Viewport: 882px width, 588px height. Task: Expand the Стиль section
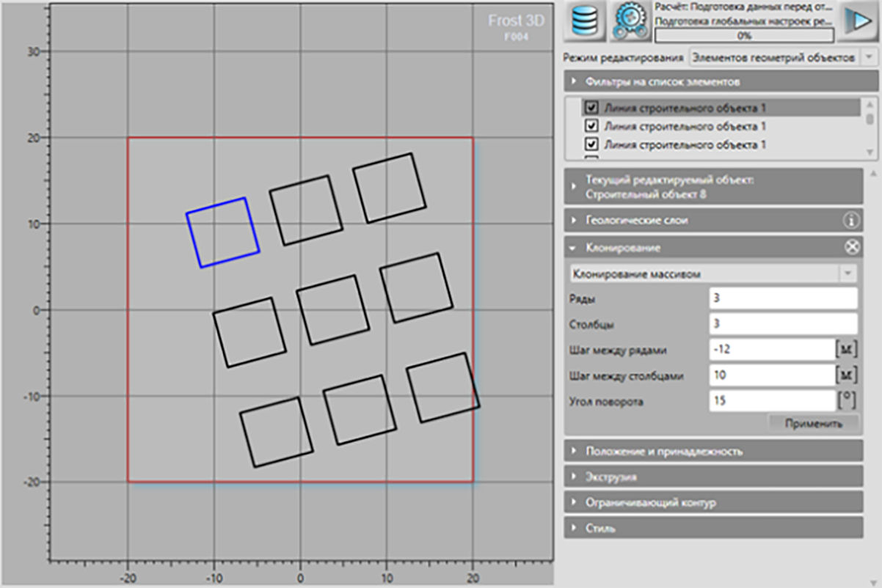click(x=713, y=528)
